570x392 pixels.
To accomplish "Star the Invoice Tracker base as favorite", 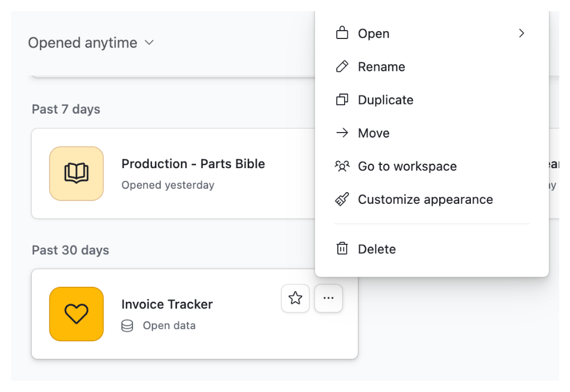I will pyautogui.click(x=295, y=298).
